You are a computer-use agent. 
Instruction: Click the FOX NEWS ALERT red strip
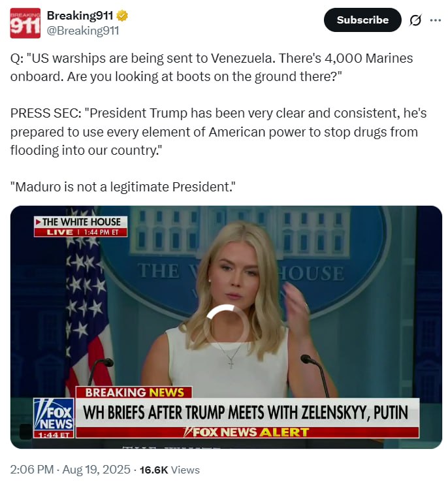(x=248, y=432)
